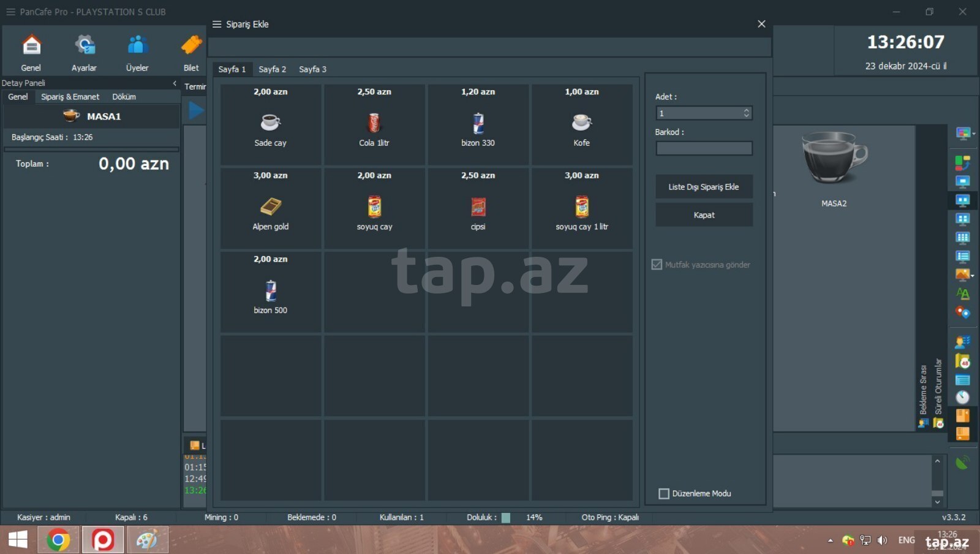
Task: Pick the soyuq cay 1 litr product
Action: 582,208
